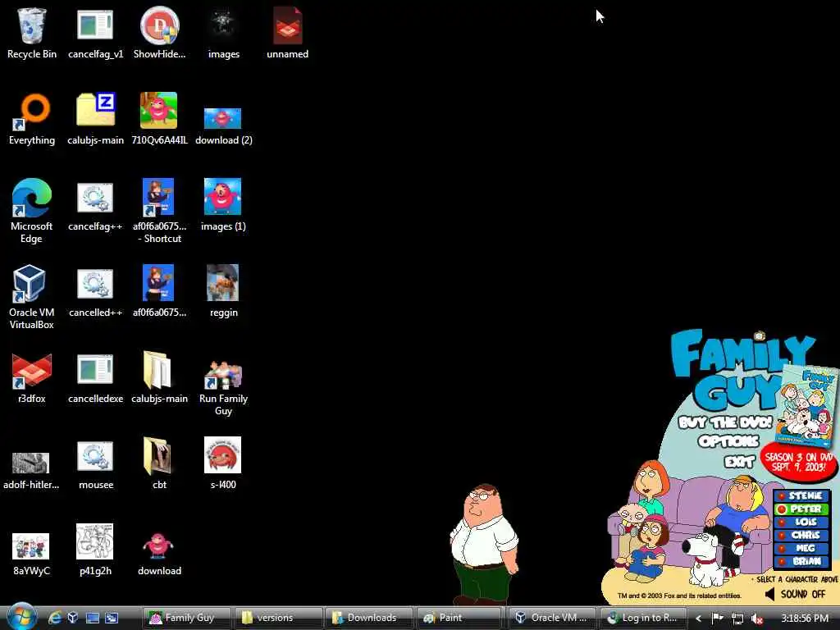Viewport: 840px width, 630px height.
Task: Select the 8aYWyC image file
Action: point(32,555)
